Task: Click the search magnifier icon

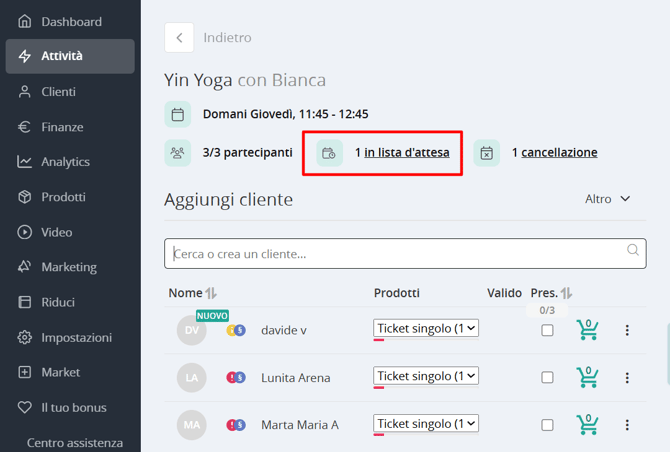Action: 633,249
